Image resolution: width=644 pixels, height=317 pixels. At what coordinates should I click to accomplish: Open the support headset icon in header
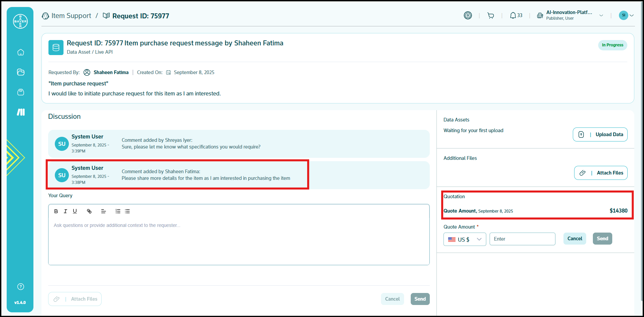pos(468,15)
